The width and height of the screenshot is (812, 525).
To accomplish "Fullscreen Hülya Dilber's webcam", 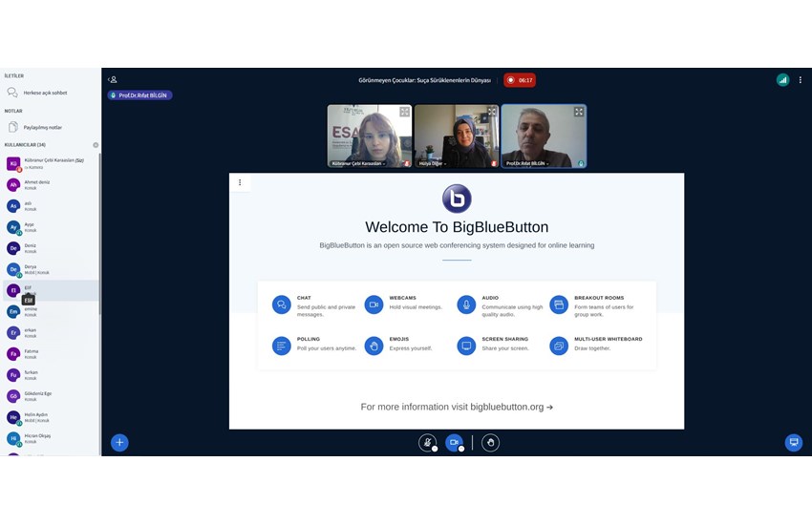I will [492, 112].
